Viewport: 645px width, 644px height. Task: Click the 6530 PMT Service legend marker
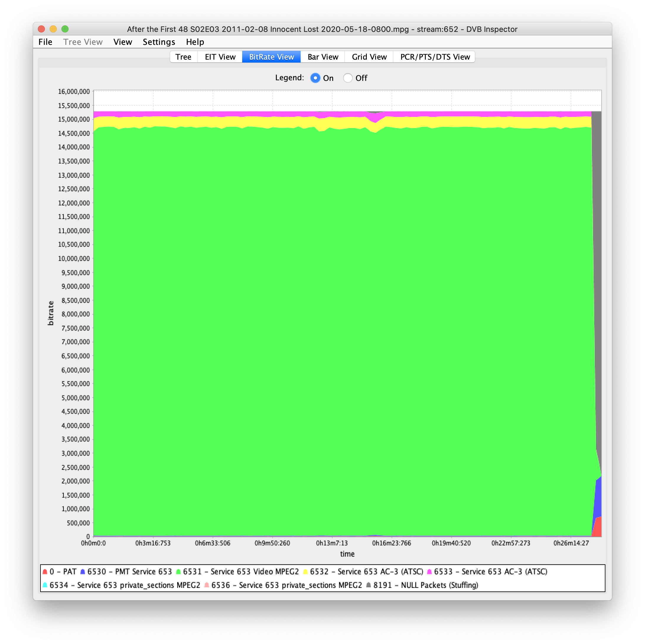click(x=82, y=572)
